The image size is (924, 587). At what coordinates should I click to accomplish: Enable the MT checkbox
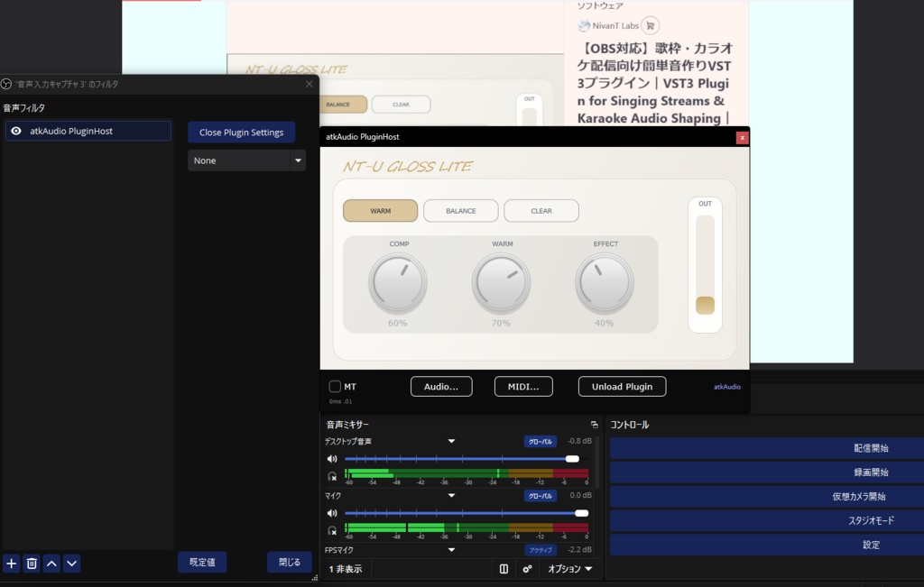tap(335, 386)
